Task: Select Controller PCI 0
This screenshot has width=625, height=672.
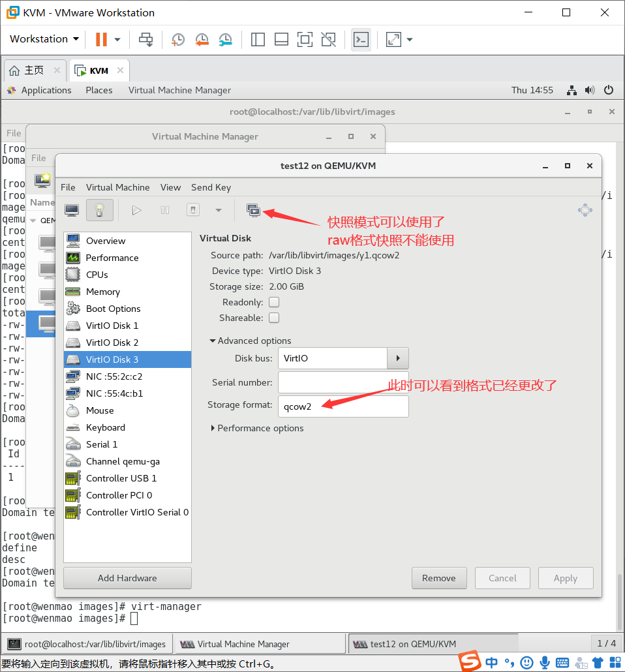Action: (127, 495)
